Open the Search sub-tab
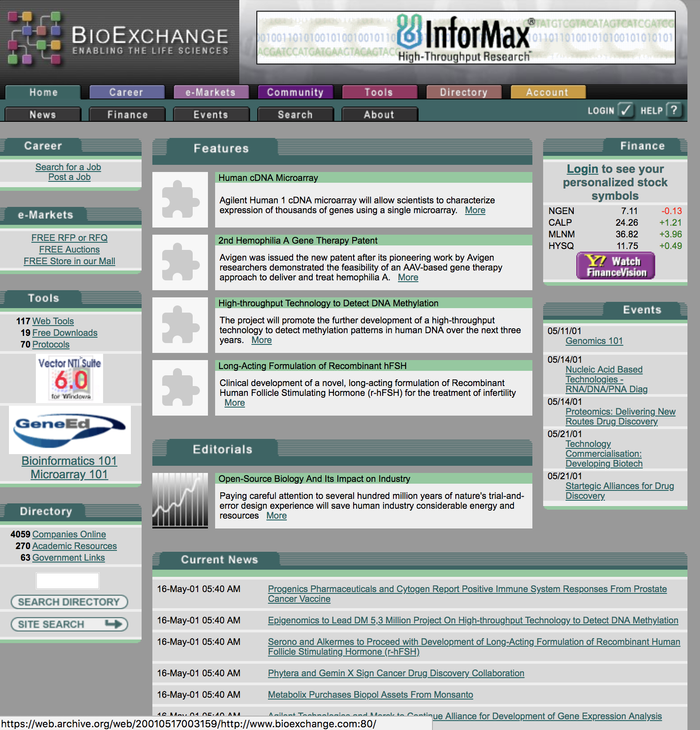The width and height of the screenshot is (700, 730). [x=295, y=115]
